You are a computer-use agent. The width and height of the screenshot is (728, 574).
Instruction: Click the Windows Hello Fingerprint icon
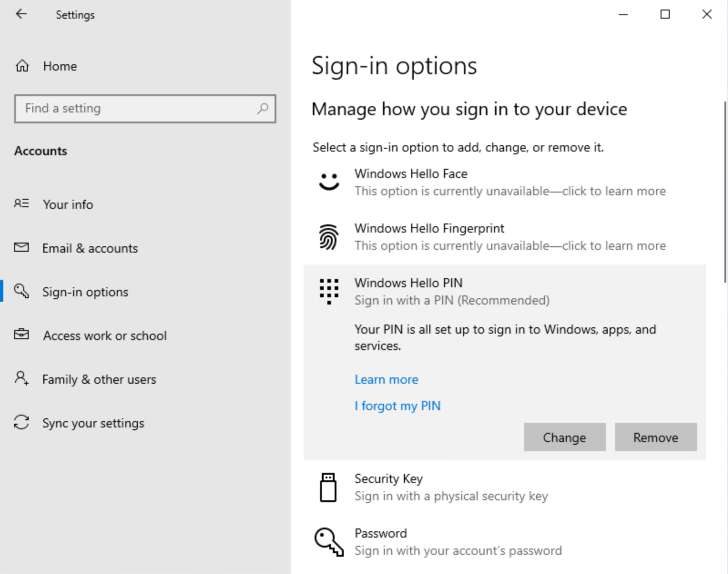(329, 237)
